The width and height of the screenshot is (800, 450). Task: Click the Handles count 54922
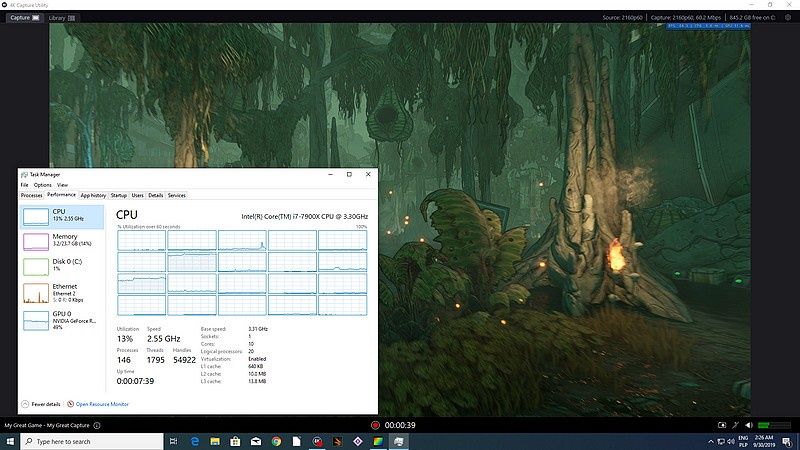click(184, 360)
